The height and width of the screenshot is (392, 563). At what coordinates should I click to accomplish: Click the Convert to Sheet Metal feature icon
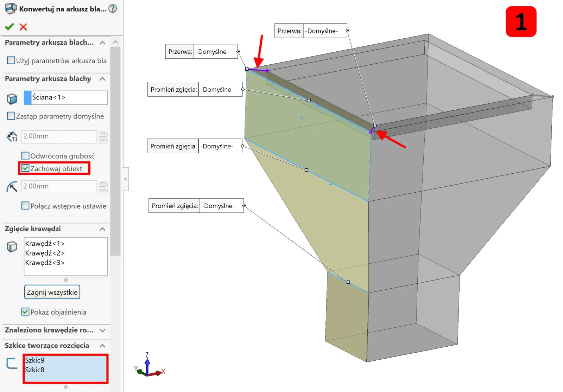tap(11, 8)
